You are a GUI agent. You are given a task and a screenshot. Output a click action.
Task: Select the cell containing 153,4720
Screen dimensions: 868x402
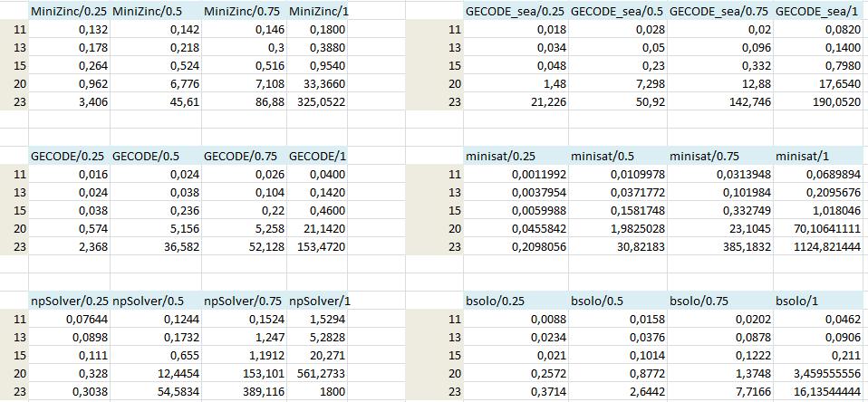tap(317, 247)
